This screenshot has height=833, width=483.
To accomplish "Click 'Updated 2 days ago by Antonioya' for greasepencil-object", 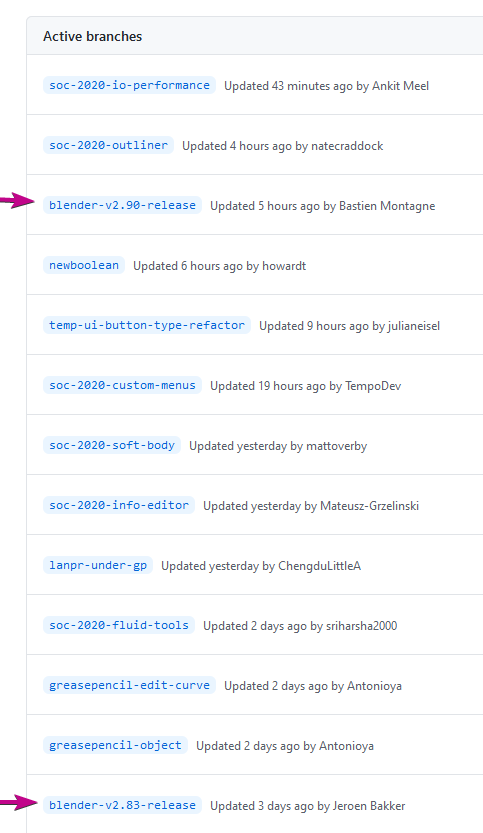I will [285, 746].
